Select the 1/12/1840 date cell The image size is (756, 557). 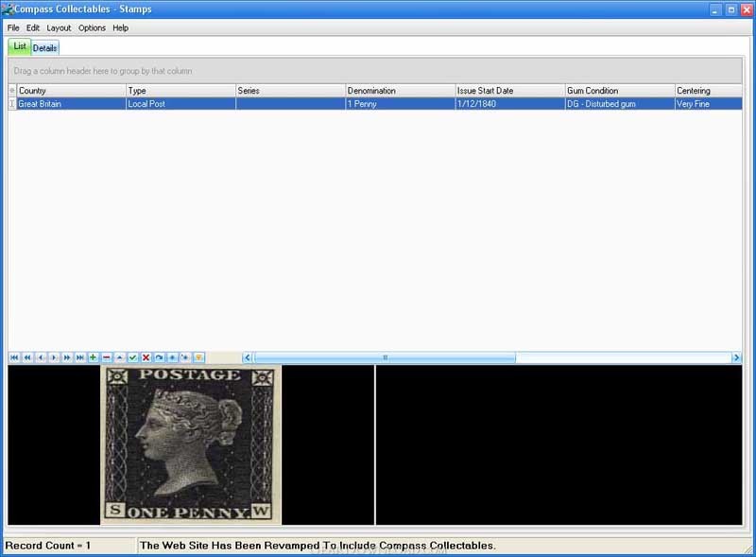tap(510, 104)
